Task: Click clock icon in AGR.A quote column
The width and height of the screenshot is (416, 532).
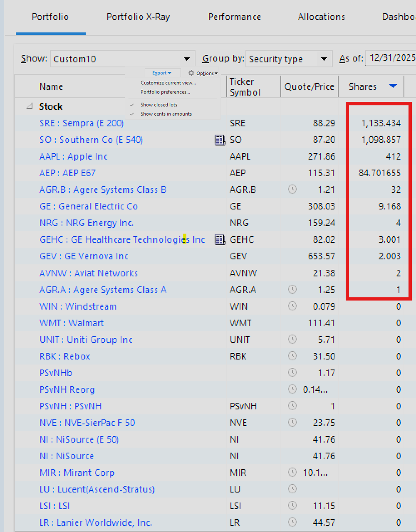Action: pos(292,289)
